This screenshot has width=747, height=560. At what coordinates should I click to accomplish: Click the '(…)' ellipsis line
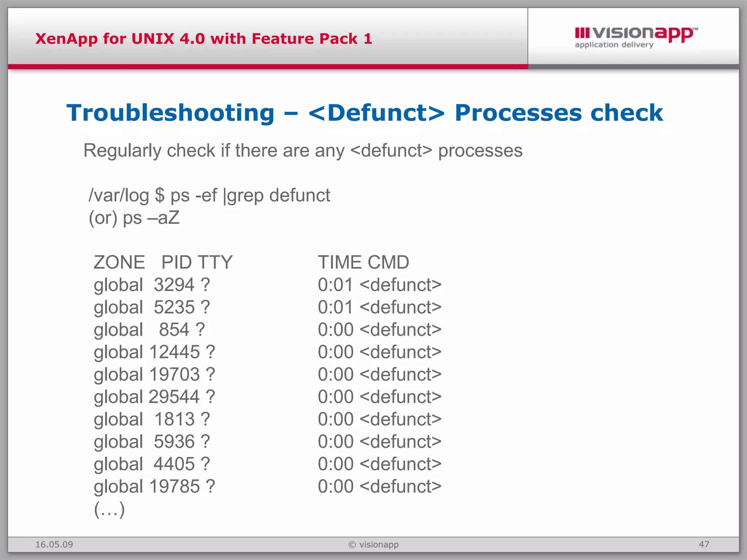109,509
